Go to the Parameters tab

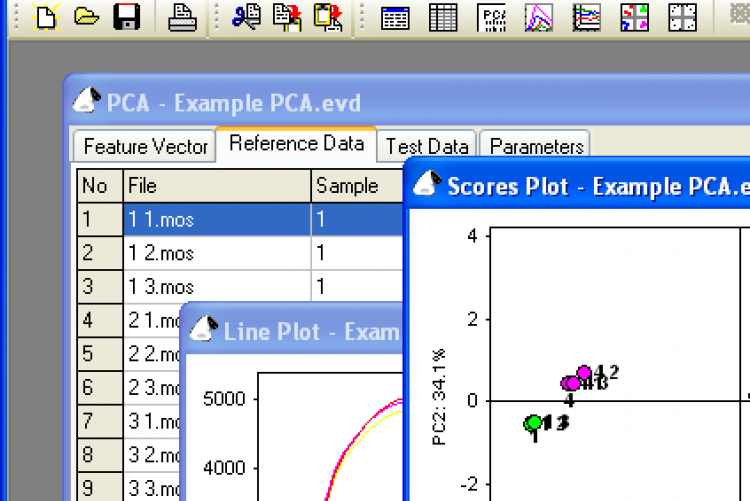(536, 146)
